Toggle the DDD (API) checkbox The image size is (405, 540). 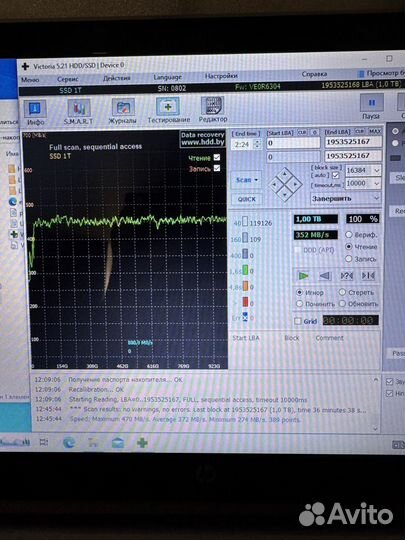(297, 250)
